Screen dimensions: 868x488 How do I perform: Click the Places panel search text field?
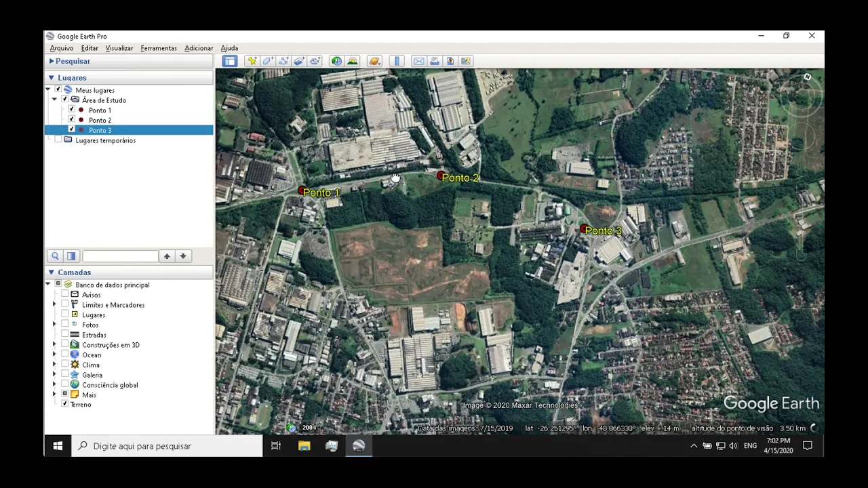(120, 256)
